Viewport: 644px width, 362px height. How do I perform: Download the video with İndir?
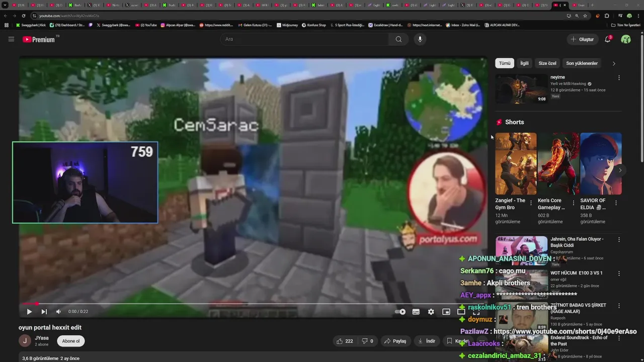[427, 341]
